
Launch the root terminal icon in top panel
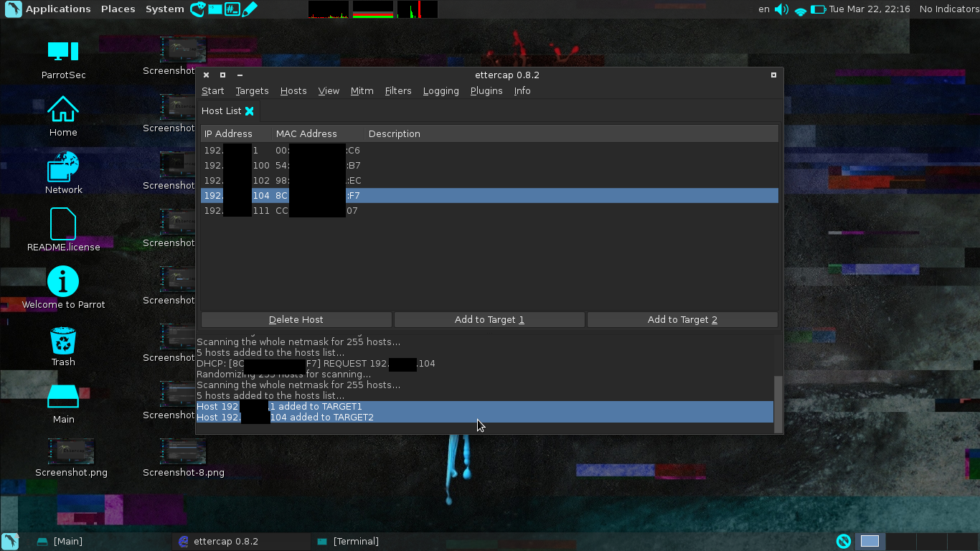click(x=232, y=9)
